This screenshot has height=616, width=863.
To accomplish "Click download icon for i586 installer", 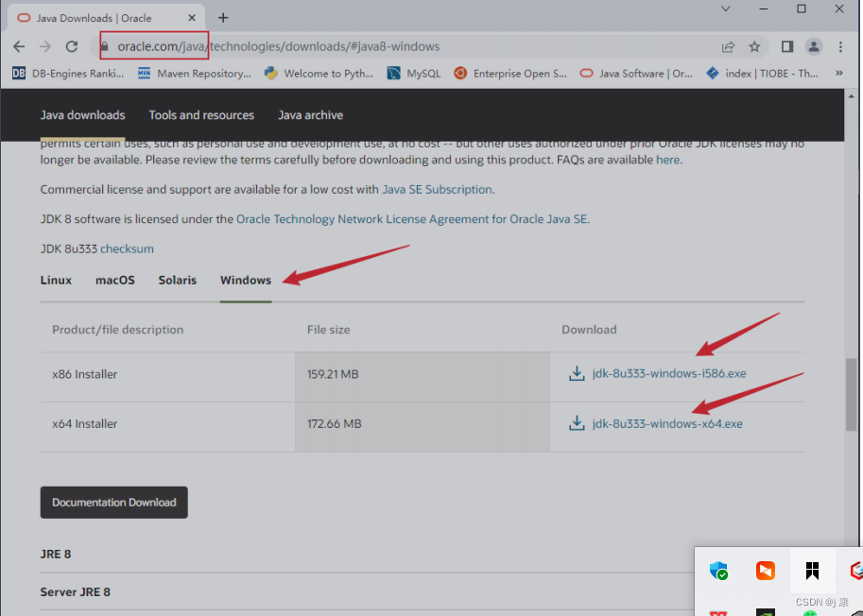I will (577, 373).
